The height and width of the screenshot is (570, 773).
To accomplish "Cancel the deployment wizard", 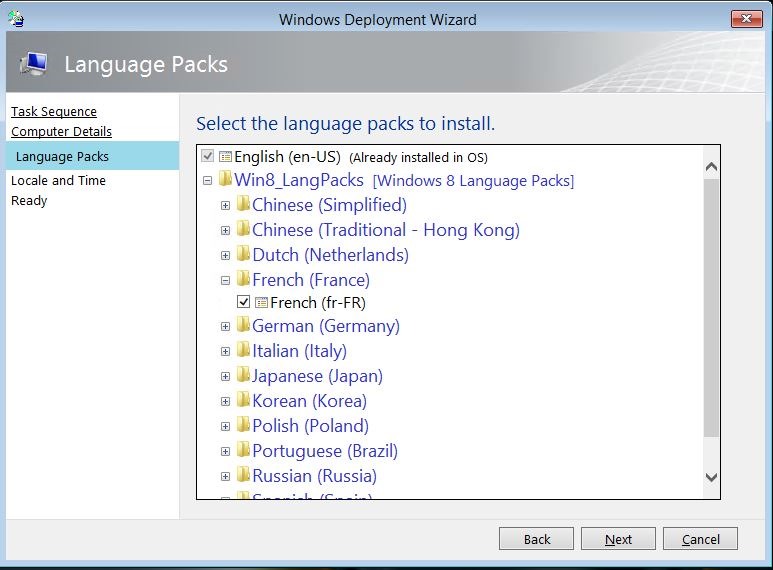I will (x=701, y=539).
